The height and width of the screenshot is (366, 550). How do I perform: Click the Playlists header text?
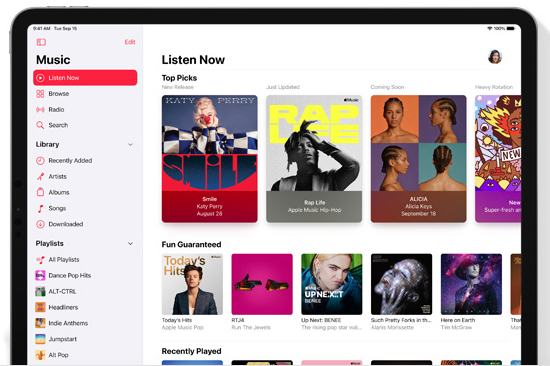click(49, 244)
